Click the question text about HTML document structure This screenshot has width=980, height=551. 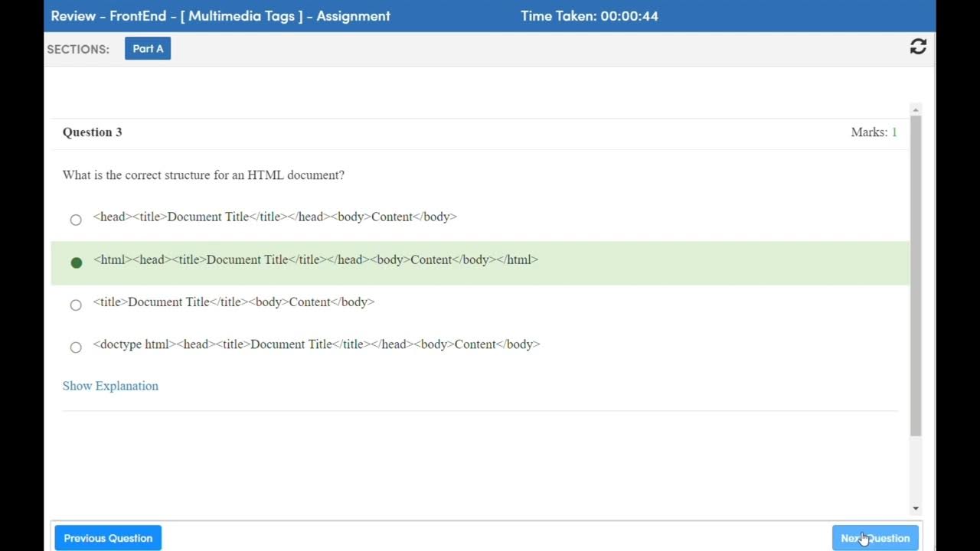click(x=204, y=175)
